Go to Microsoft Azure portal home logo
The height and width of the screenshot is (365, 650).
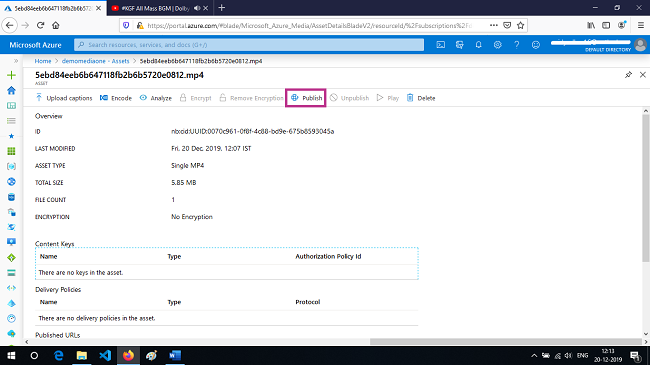(35, 45)
